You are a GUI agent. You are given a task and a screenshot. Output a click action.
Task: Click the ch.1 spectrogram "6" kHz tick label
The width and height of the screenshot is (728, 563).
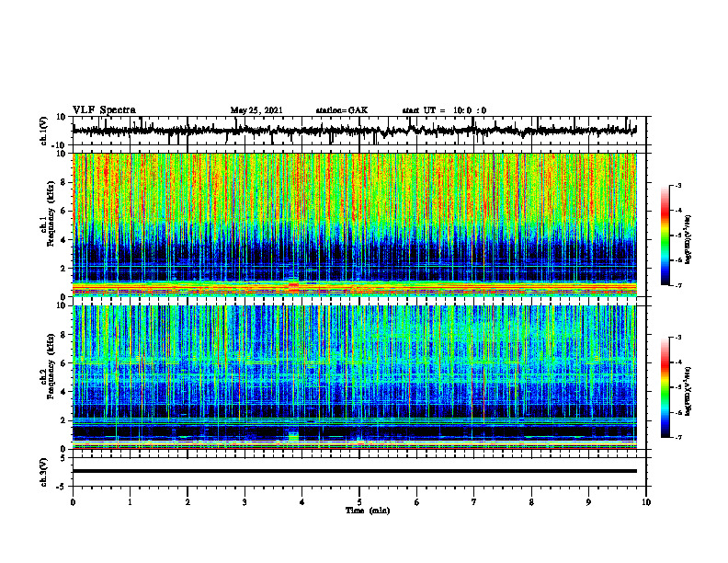[63, 211]
